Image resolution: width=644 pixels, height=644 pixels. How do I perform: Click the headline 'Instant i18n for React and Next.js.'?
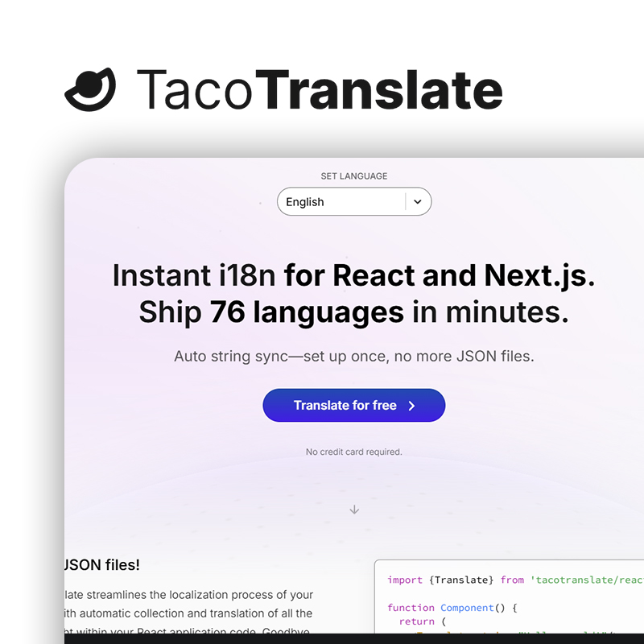pyautogui.click(x=353, y=275)
